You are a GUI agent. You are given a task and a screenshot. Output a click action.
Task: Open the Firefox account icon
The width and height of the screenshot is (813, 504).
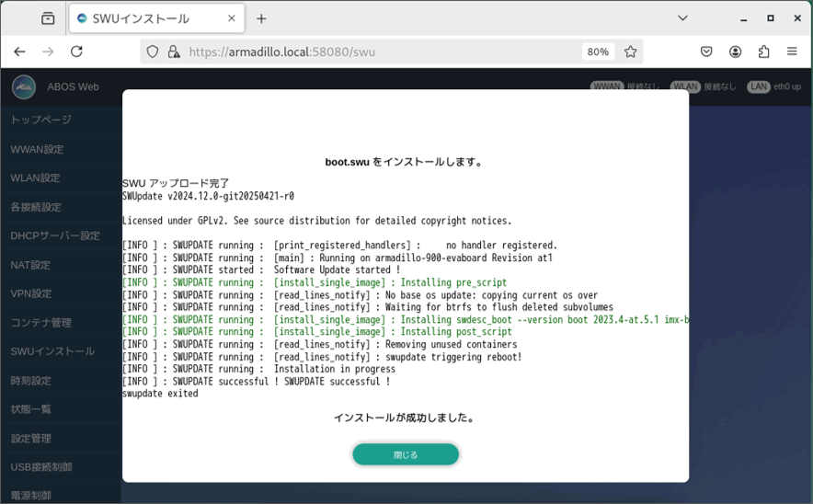tap(735, 52)
